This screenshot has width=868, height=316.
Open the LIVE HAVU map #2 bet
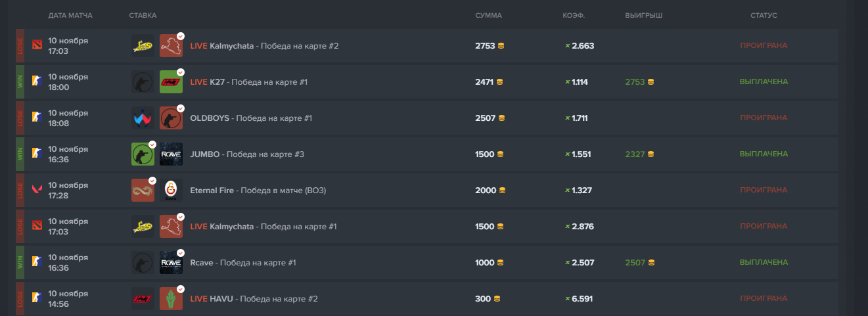tap(254, 299)
